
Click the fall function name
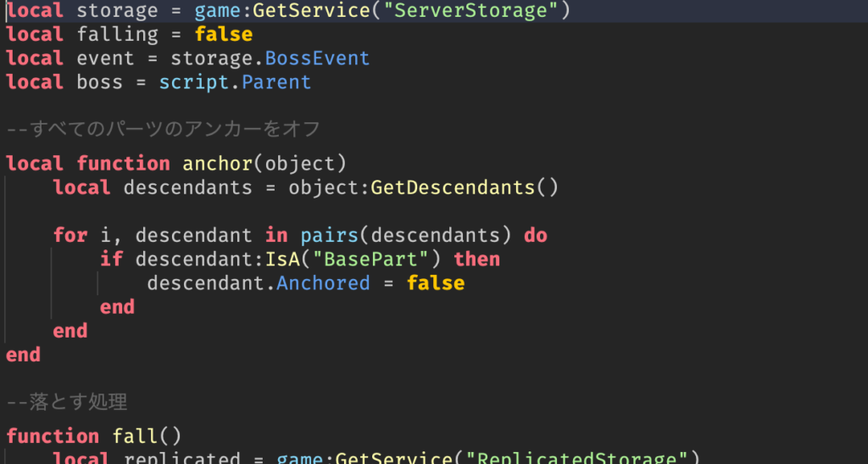(x=136, y=436)
